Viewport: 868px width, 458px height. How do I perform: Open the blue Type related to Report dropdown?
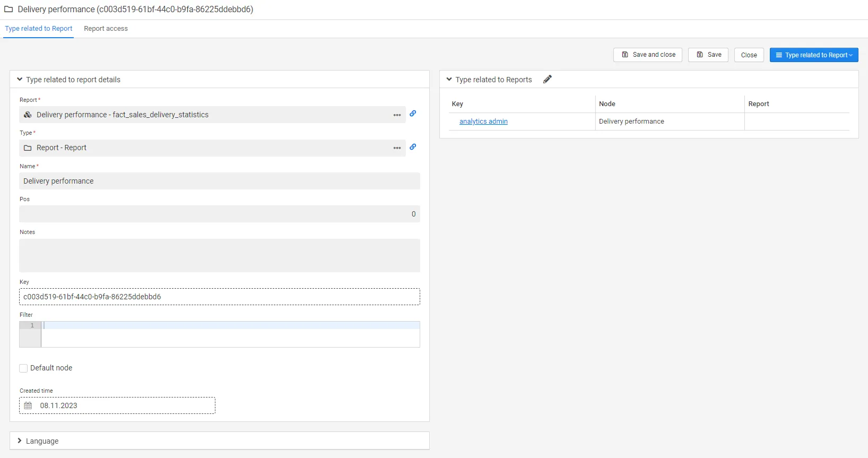[813, 55]
